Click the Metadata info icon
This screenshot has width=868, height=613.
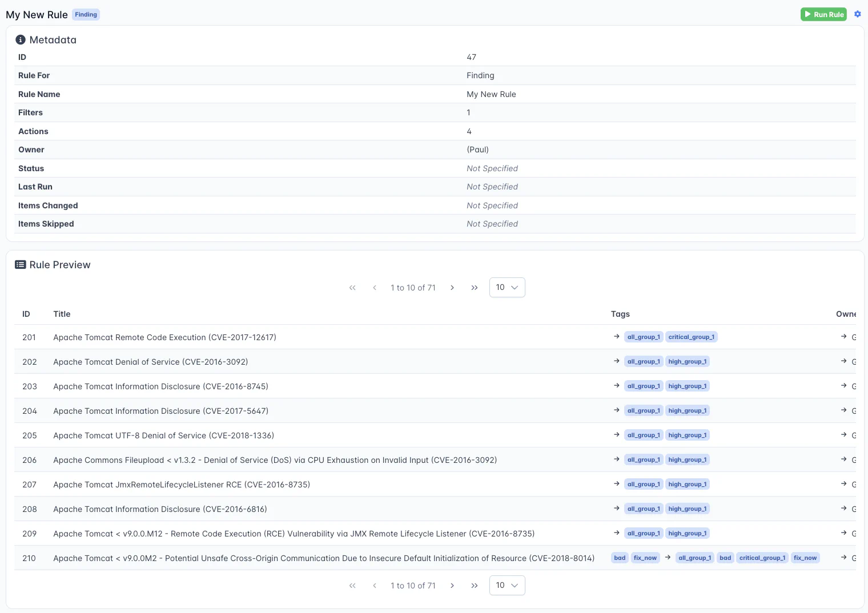coord(21,40)
